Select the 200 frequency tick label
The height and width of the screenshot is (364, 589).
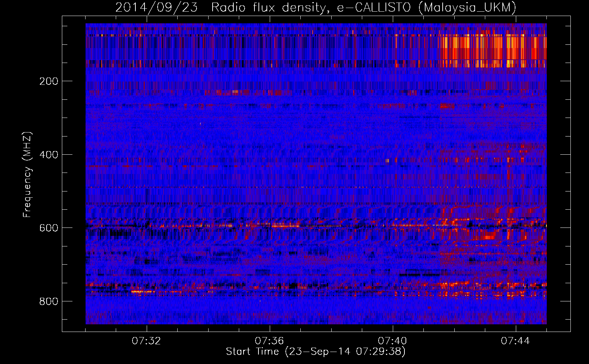[48, 81]
